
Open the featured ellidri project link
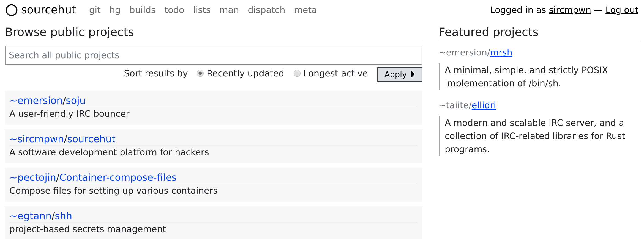click(x=484, y=105)
